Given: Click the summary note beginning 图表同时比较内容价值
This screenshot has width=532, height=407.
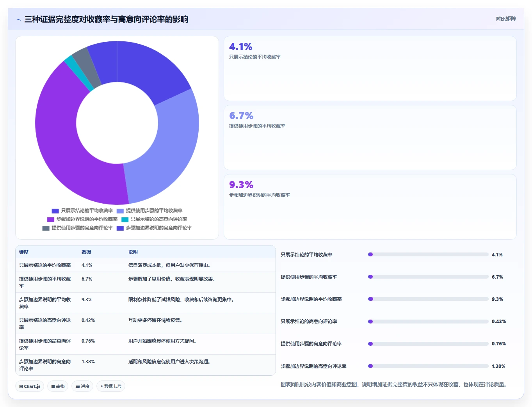Looking at the screenshot, I should pyautogui.click(x=395, y=385).
